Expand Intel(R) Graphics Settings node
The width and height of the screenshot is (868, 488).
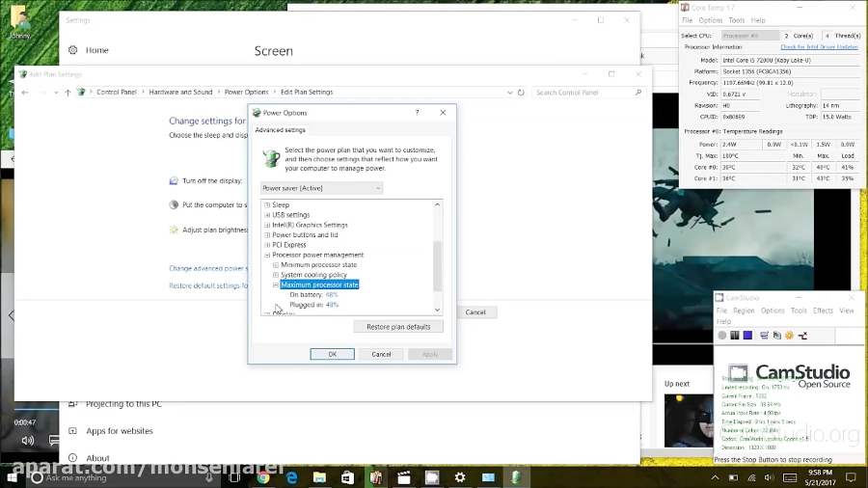pos(267,225)
